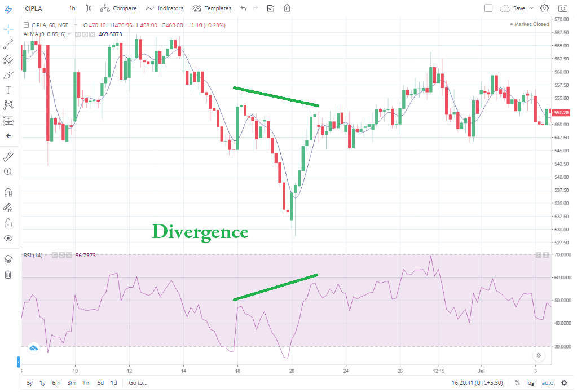This screenshot has width=577, height=392.
Task: Select 3m date range
Action: [x=72, y=383]
